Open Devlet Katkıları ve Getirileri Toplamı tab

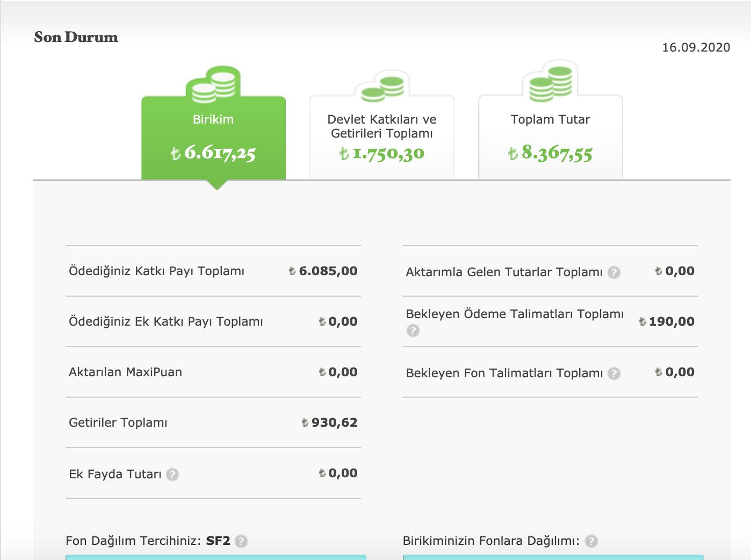coord(382,138)
